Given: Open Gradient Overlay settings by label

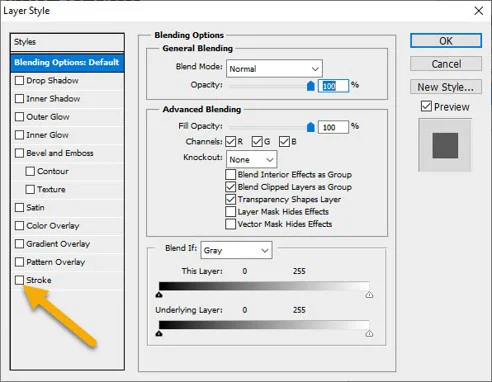Looking at the screenshot, I should click(x=58, y=244).
